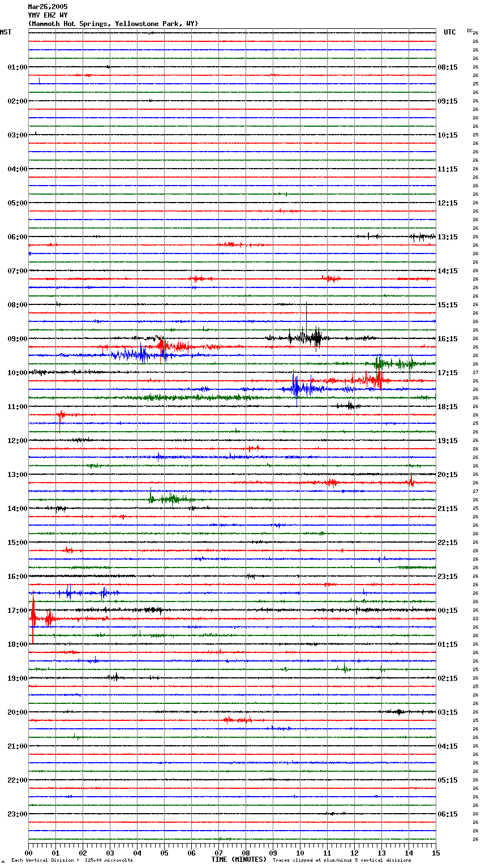Select the 02:00 MST row label
Image resolution: width=481 pixels, height=868 pixels.
click(18, 101)
